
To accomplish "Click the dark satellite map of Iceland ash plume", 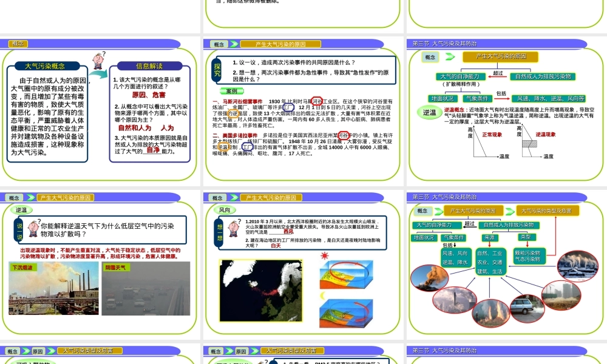I will 261,291.
